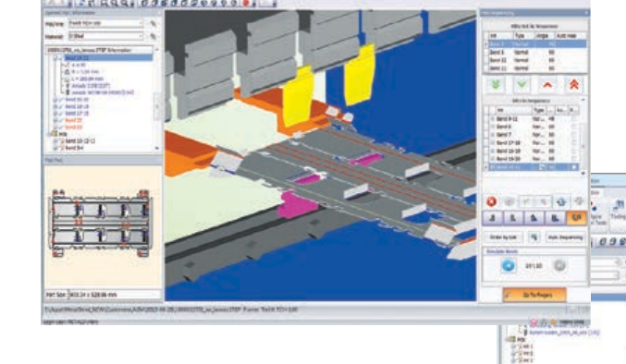Screen dimensions: 626x364
Task: Click the Auto Sequencing button
Action: click(565, 237)
